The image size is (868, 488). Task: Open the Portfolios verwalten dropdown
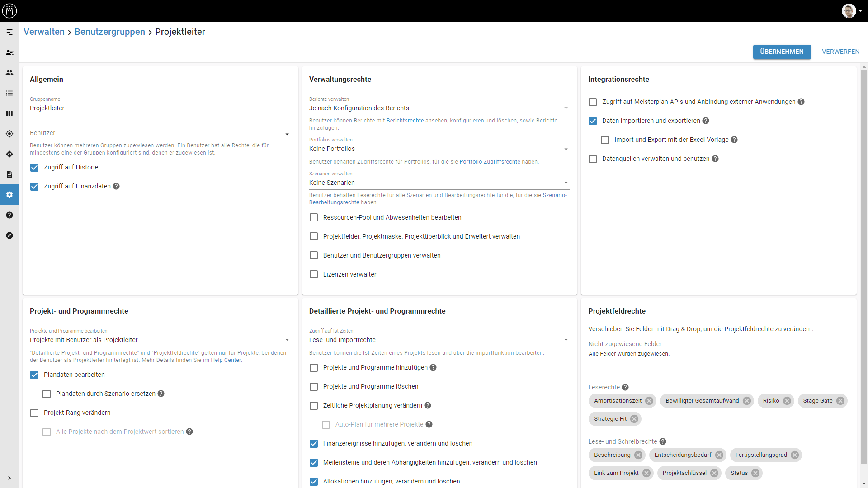[439, 149]
